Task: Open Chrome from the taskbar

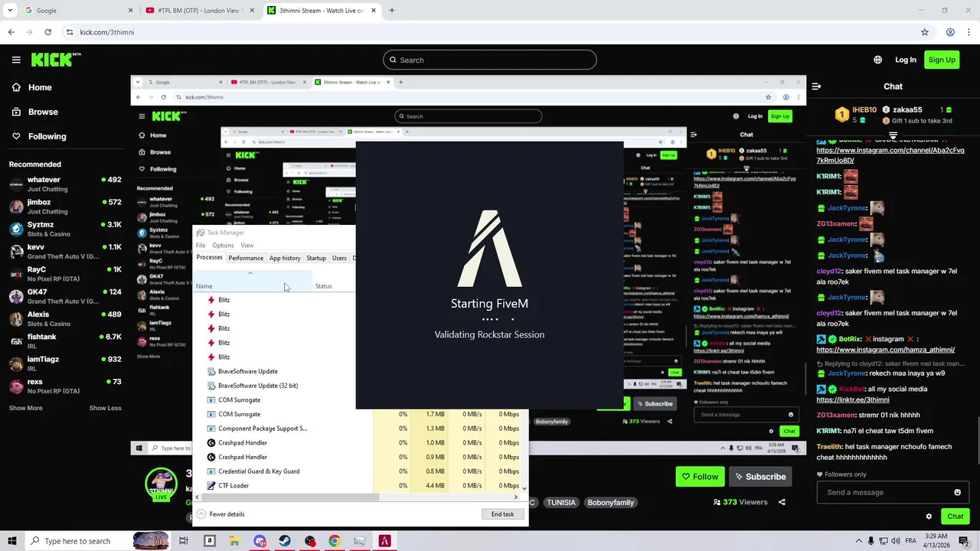Action: point(335,541)
